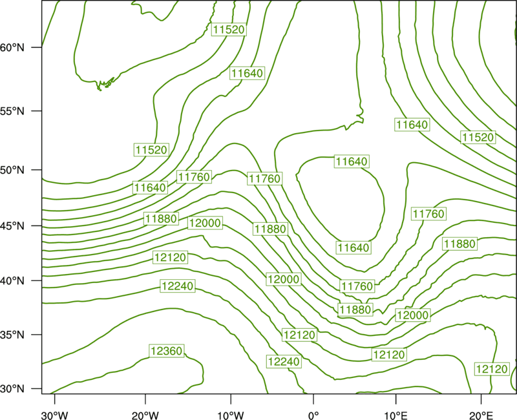Select the 55°N latitude axis label
This screenshot has height=420, width=517.
pyautogui.click(x=12, y=111)
